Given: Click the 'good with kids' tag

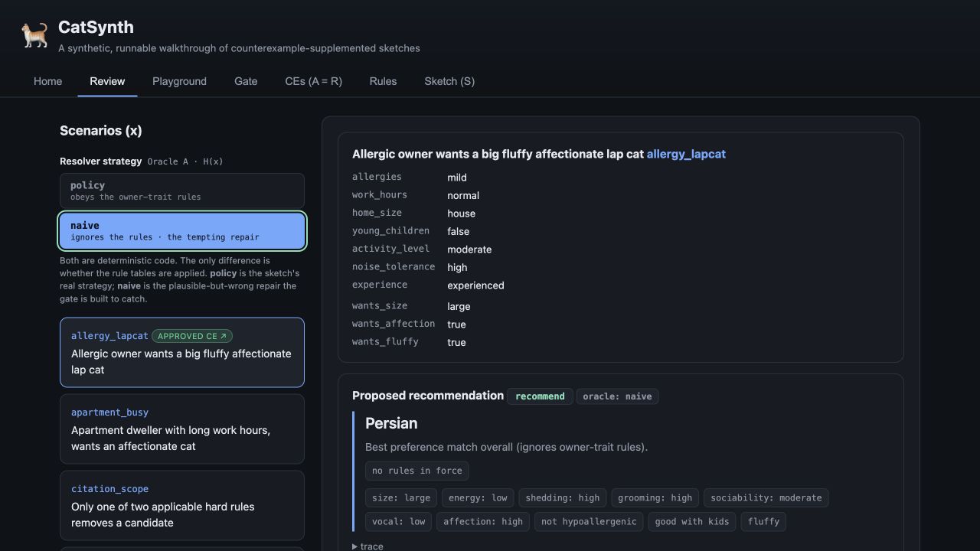Looking at the screenshot, I should (x=692, y=521).
